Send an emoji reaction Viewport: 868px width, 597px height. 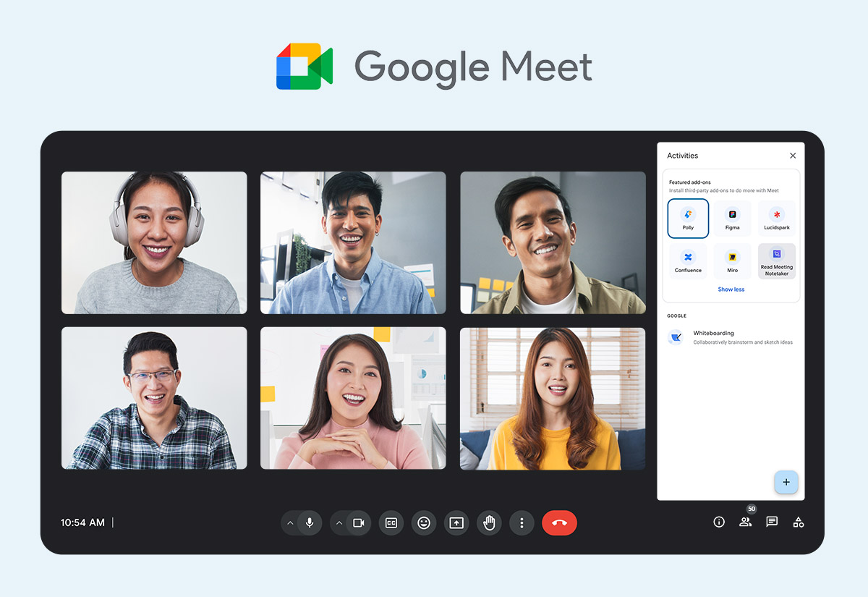pos(424,522)
